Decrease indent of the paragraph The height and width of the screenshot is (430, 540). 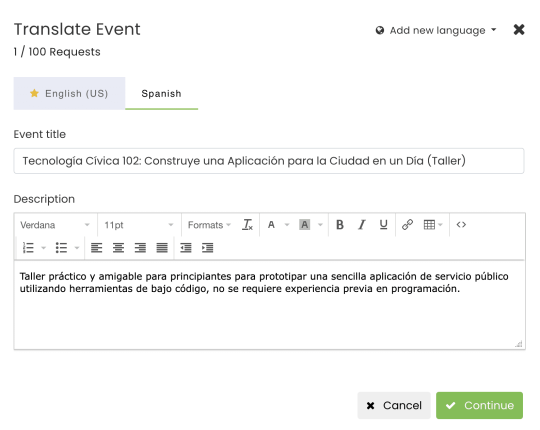186,248
